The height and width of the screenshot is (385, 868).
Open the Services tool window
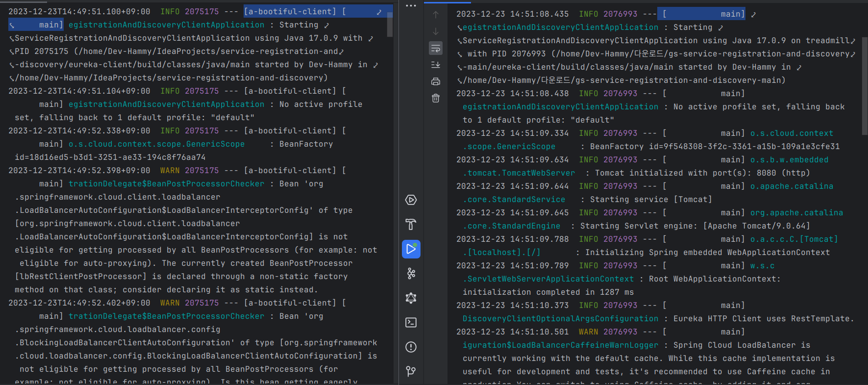[411, 200]
